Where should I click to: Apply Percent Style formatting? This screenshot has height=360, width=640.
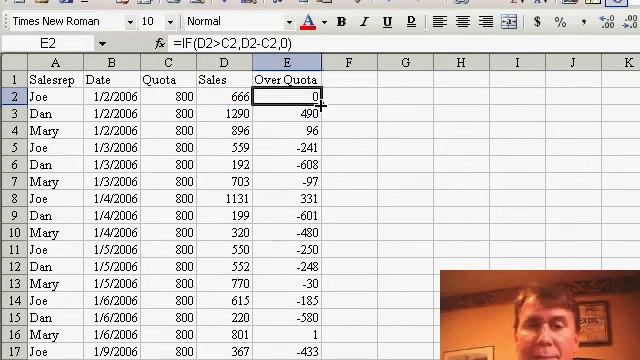pos(560,22)
